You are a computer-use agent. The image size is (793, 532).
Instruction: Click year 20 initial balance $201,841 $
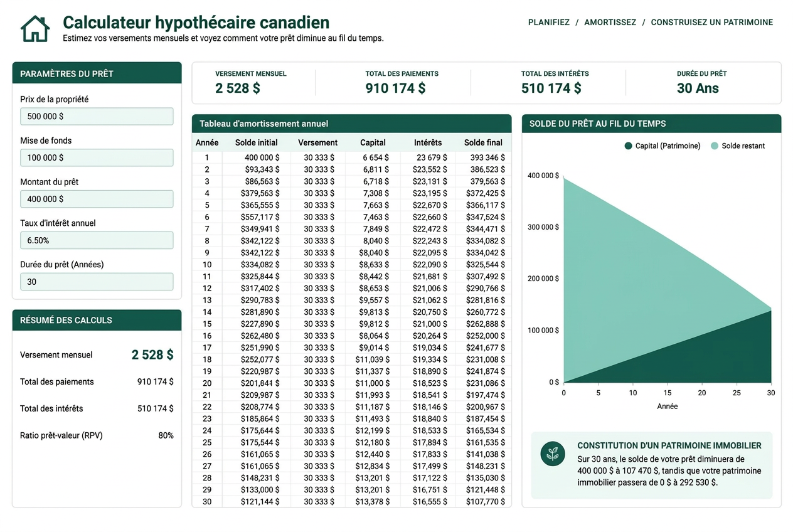(260, 383)
